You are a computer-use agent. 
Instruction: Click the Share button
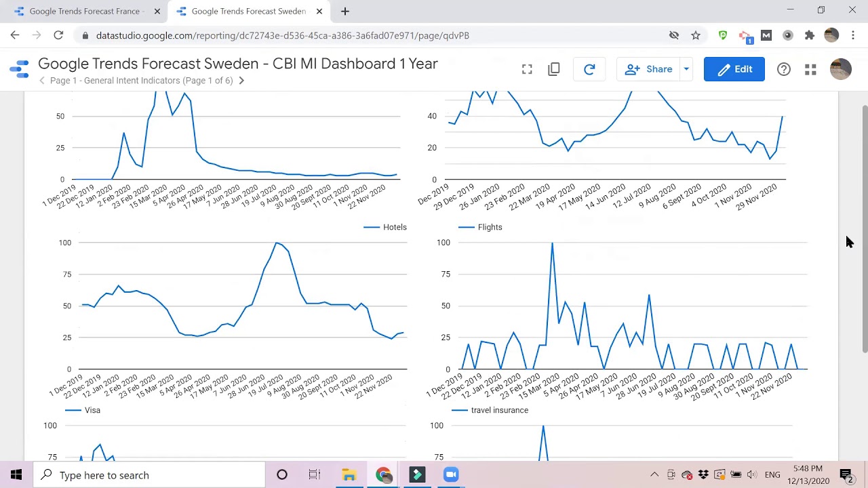[x=648, y=69]
